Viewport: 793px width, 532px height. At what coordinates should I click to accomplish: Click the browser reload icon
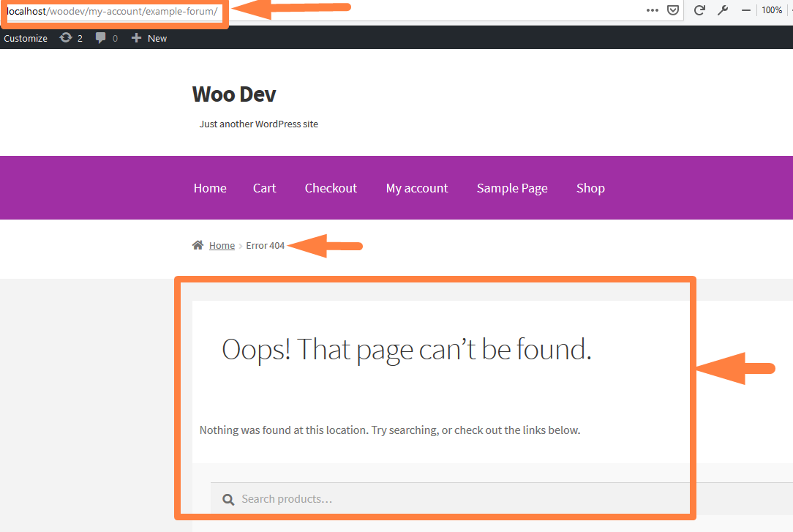(x=699, y=10)
